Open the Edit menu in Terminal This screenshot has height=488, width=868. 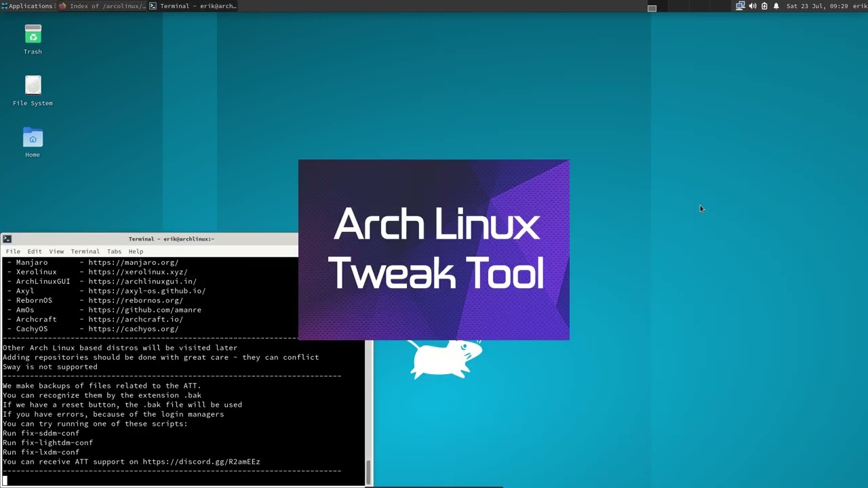click(x=35, y=251)
